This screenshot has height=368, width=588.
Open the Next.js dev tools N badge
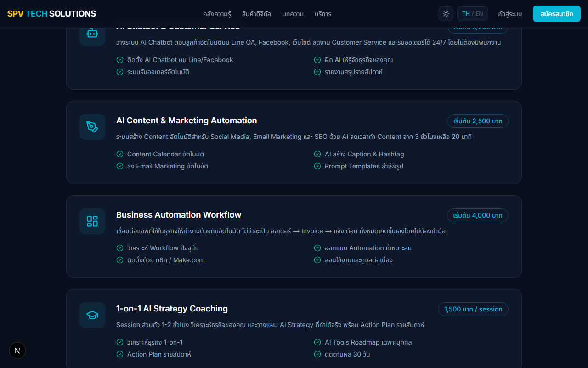(17, 351)
